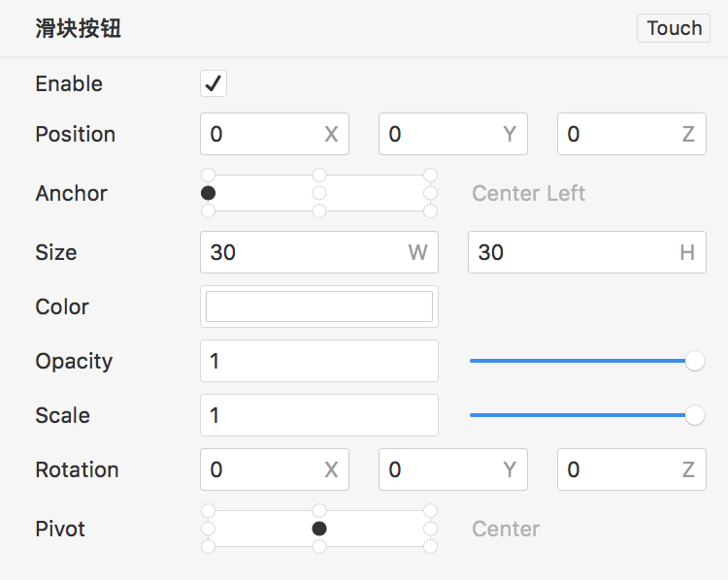Select top-left Anchor point
Image resolution: width=728 pixels, height=580 pixels.
208,176
